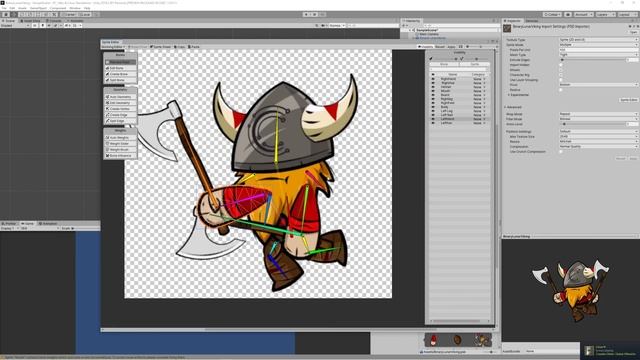Select the Create Vertex tool
This screenshot has width=640, height=360.
(120, 109)
